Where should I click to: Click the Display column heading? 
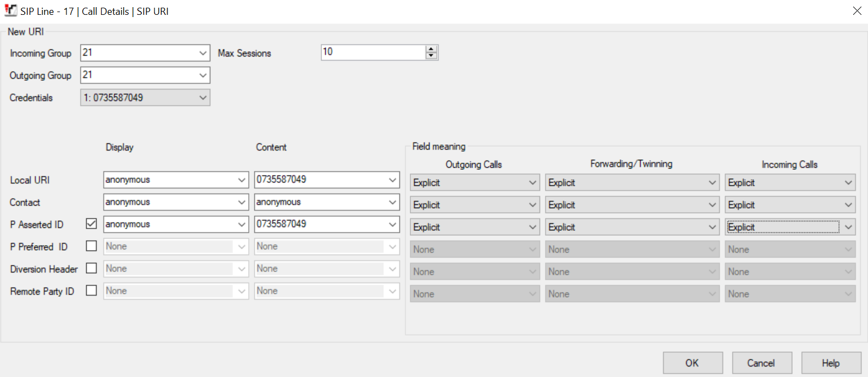pos(120,147)
